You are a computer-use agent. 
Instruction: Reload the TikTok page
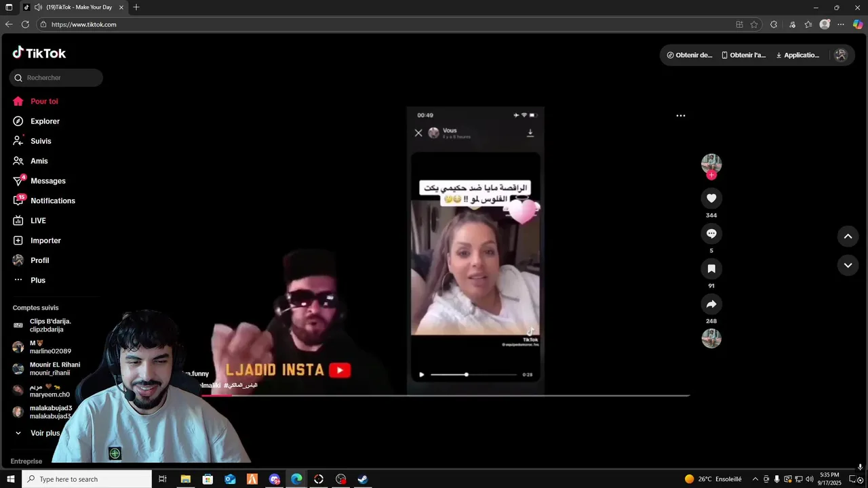coord(25,24)
